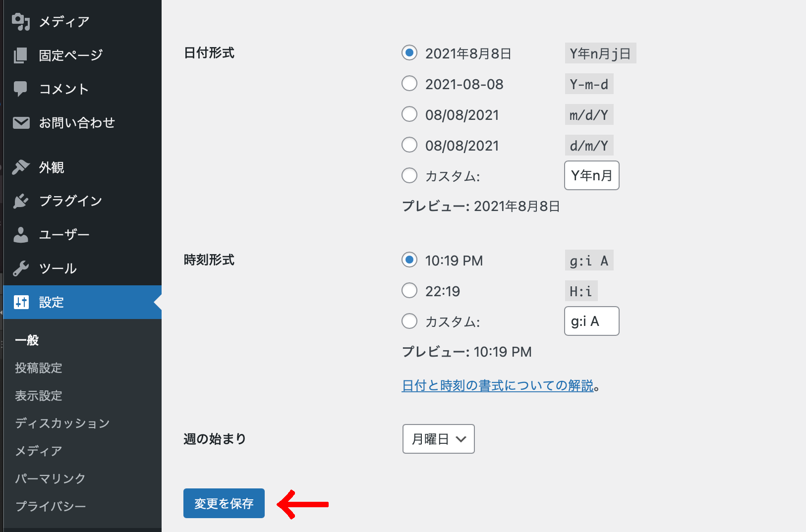Click the 時刻形式 section label
This screenshot has width=806, height=532.
(209, 260)
